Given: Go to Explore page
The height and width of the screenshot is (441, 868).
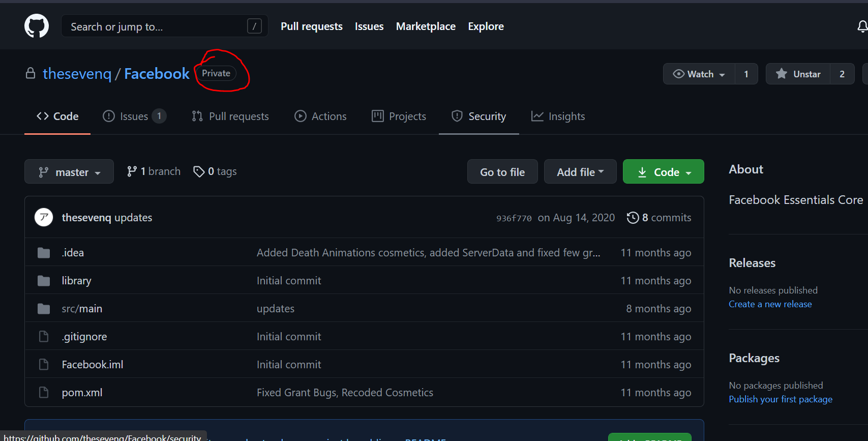Looking at the screenshot, I should [486, 26].
